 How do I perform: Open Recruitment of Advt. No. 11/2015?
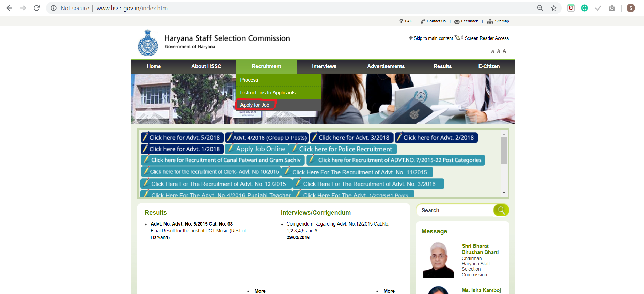pyautogui.click(x=357, y=172)
